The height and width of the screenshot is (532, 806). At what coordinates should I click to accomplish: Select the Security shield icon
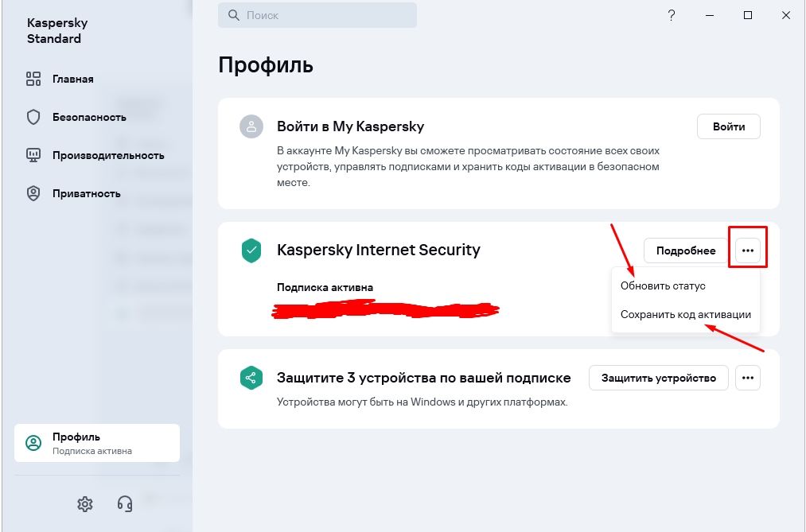point(33,117)
